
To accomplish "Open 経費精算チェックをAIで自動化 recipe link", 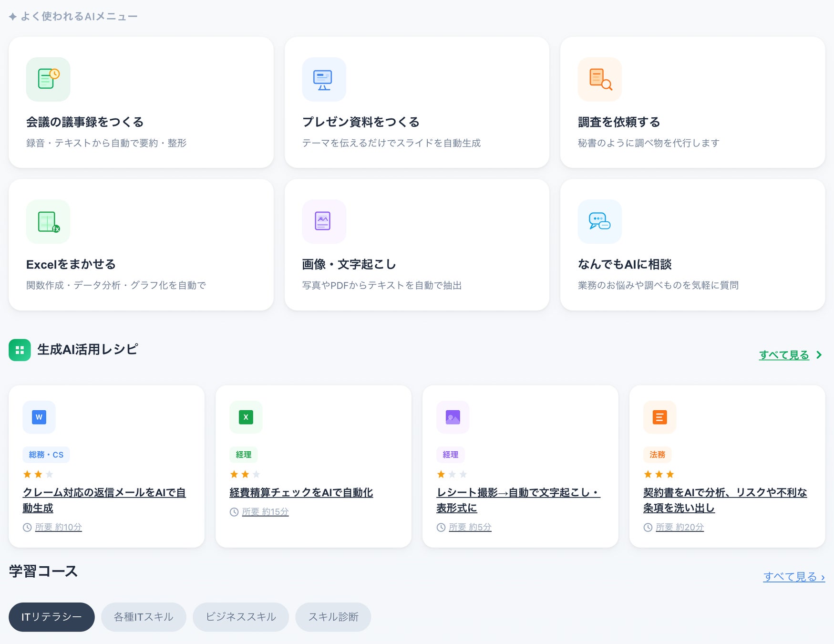I will 301,492.
